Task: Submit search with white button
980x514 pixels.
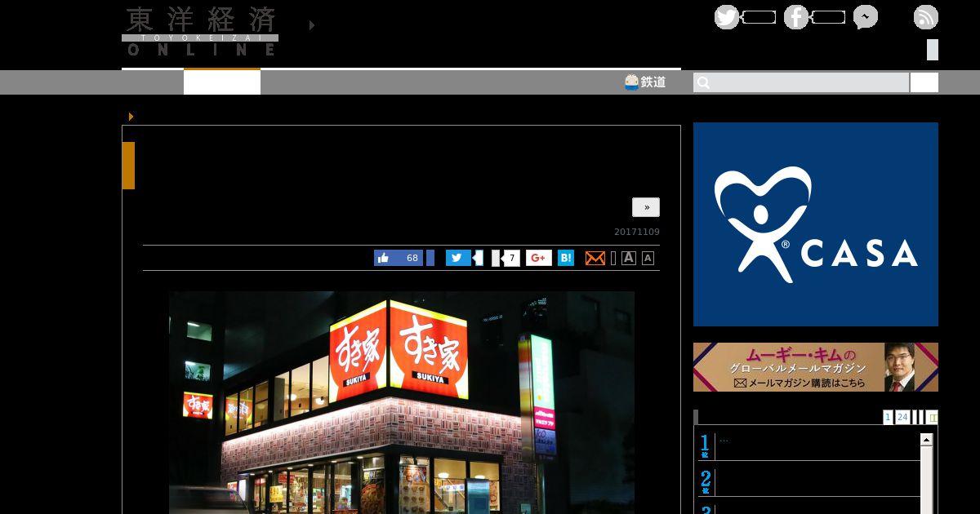Action: pyautogui.click(x=924, y=82)
